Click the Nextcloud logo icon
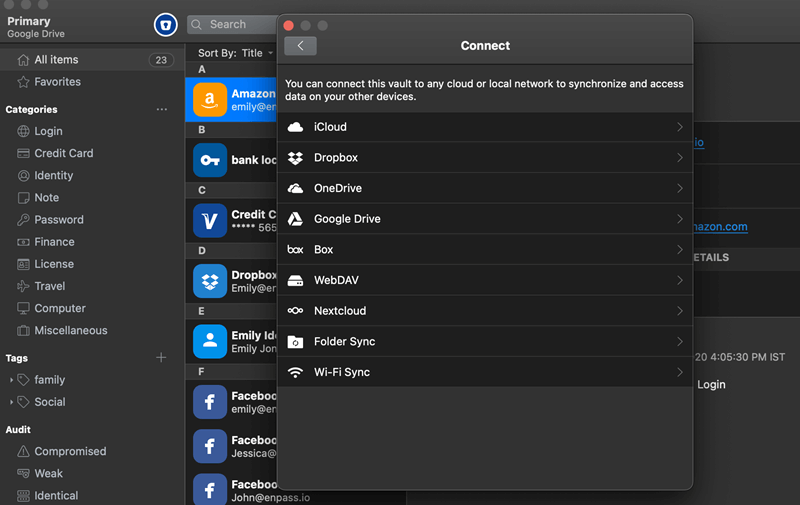 coord(295,311)
